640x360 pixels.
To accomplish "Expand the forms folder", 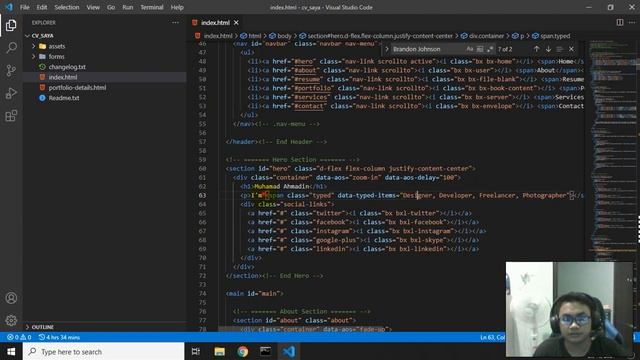I will (33, 56).
